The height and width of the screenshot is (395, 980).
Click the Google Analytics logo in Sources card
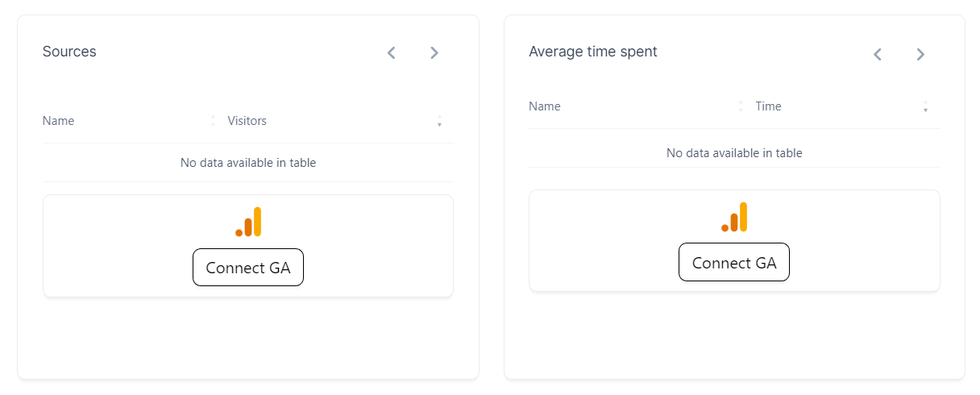click(x=248, y=222)
